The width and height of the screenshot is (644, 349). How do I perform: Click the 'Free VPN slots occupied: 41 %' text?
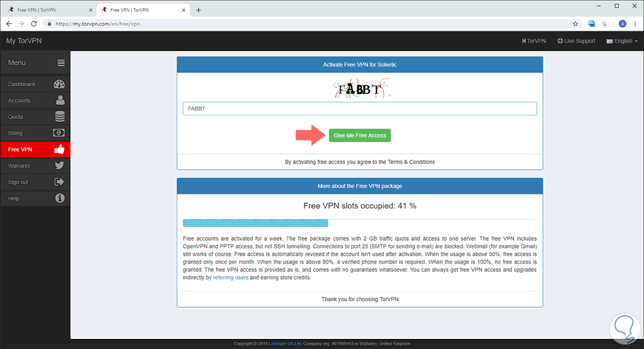coord(360,206)
